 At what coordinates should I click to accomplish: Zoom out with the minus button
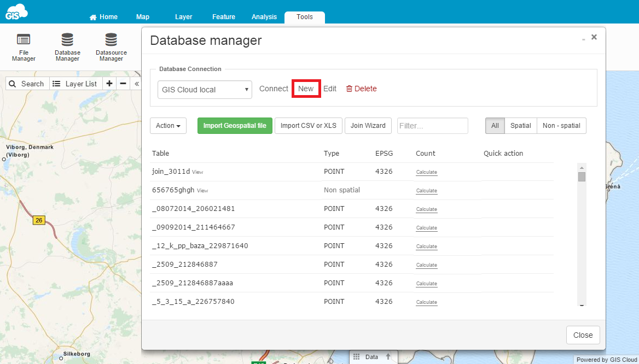(x=123, y=84)
